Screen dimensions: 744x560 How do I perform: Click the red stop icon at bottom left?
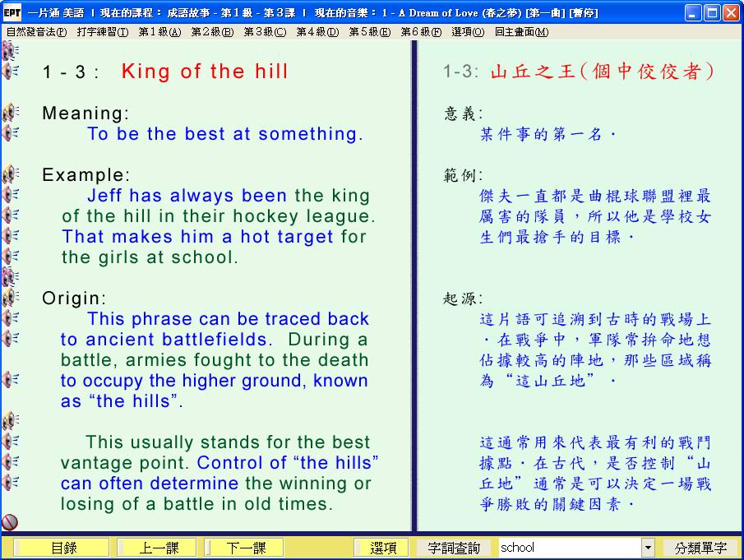(10, 522)
